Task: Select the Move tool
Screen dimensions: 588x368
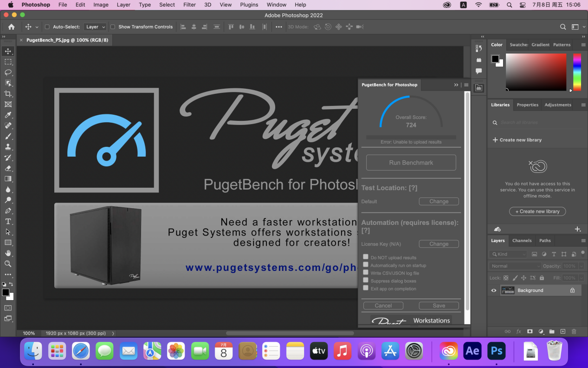Action: coord(8,51)
